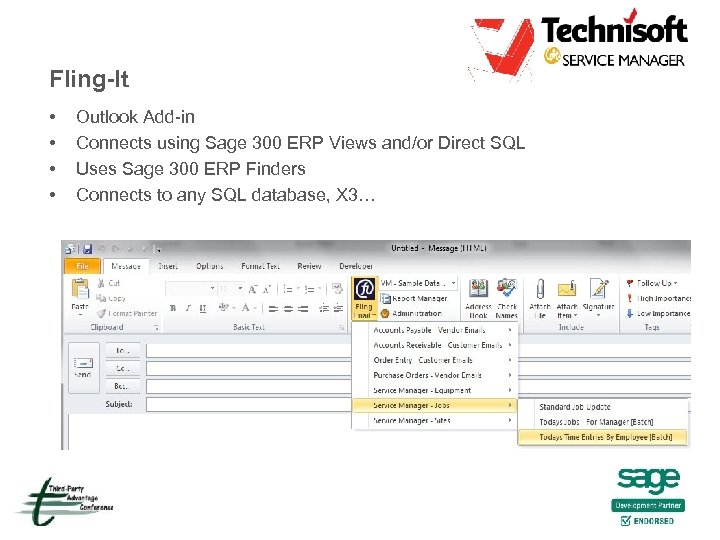Switch to the Format Text tab
This screenshot has height=540, width=720.
[x=260, y=266]
